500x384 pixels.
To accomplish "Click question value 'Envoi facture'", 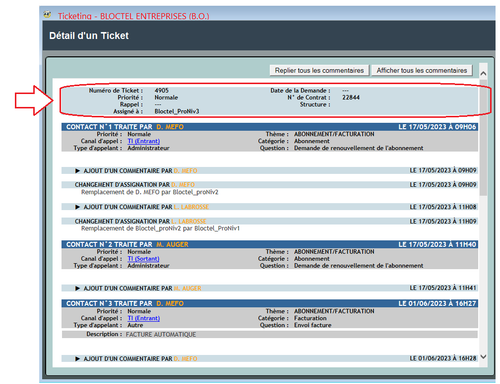I will [x=313, y=325].
